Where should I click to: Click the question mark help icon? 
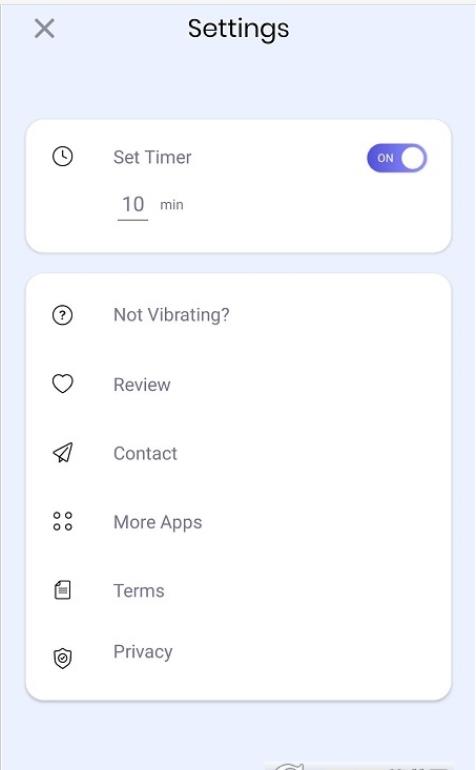point(62,315)
